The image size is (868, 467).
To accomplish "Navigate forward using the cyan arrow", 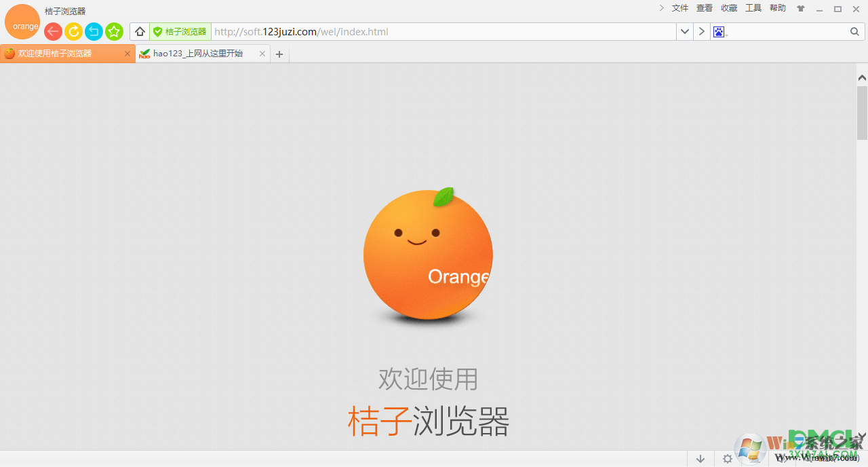I will [x=94, y=31].
